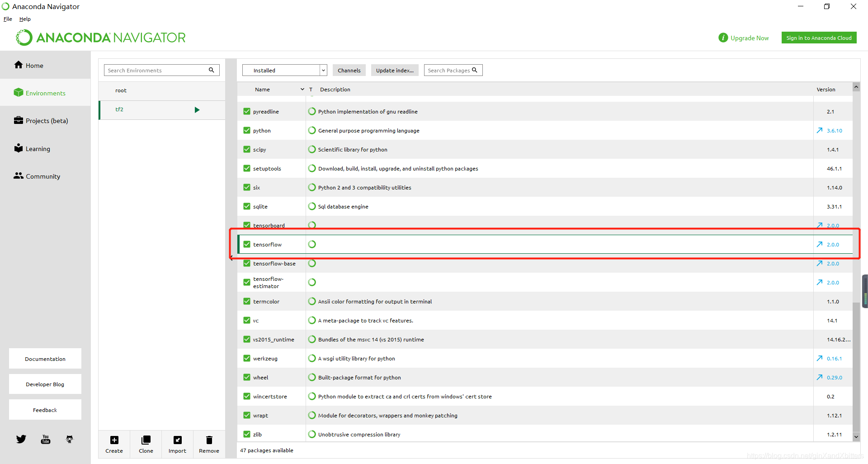Open the Community people icon
Screen dimensions: 868x464
[x=19, y=175]
